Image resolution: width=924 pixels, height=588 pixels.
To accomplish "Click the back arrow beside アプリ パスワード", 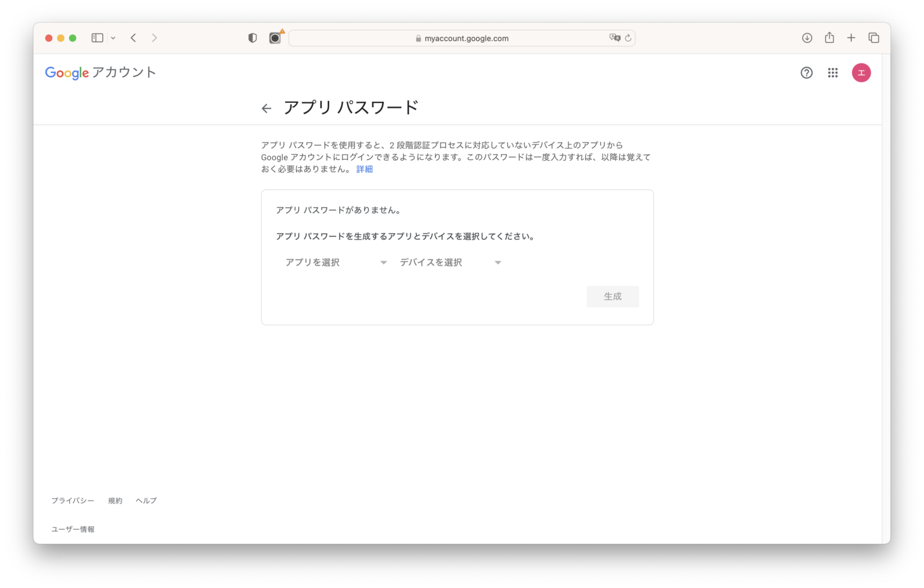I will 266,108.
